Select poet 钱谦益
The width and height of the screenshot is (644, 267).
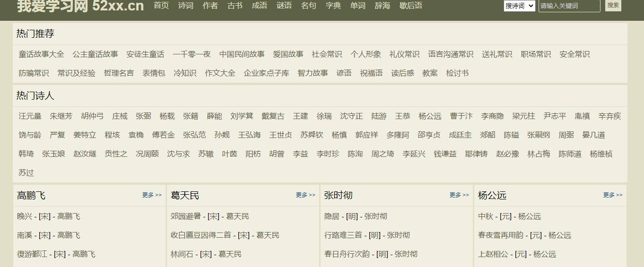click(x=445, y=154)
